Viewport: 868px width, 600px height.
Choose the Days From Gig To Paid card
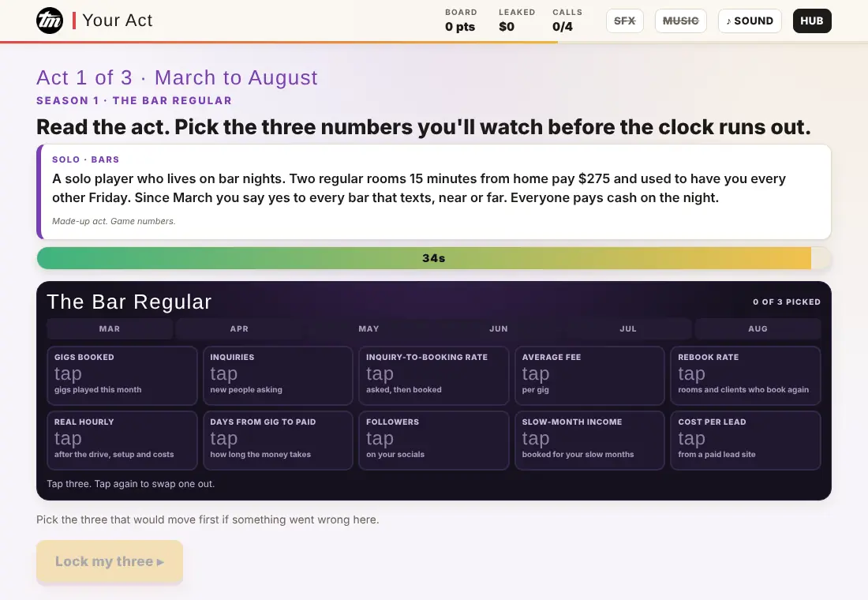pyautogui.click(x=278, y=441)
